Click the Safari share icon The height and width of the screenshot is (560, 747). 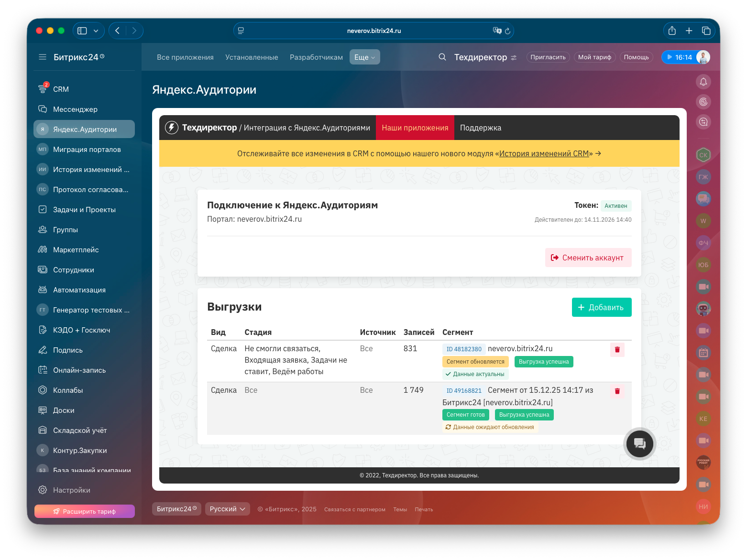672,31
